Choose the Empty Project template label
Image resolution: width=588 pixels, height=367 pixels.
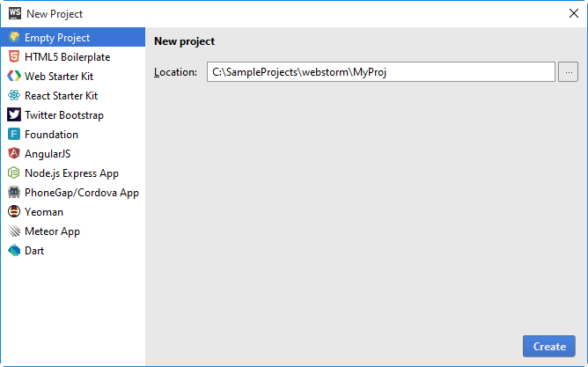[57, 38]
